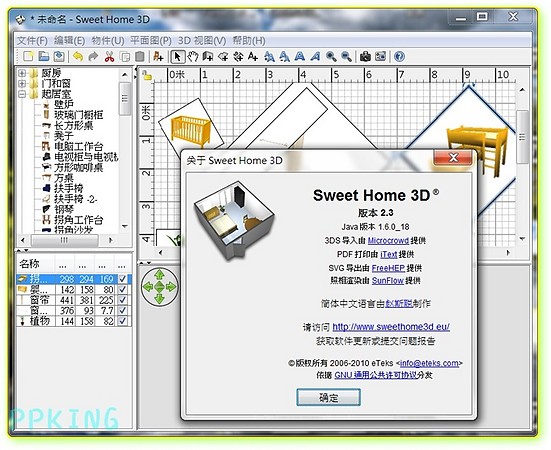
Task: Choose the Create dimensions tool
Action: (238, 56)
